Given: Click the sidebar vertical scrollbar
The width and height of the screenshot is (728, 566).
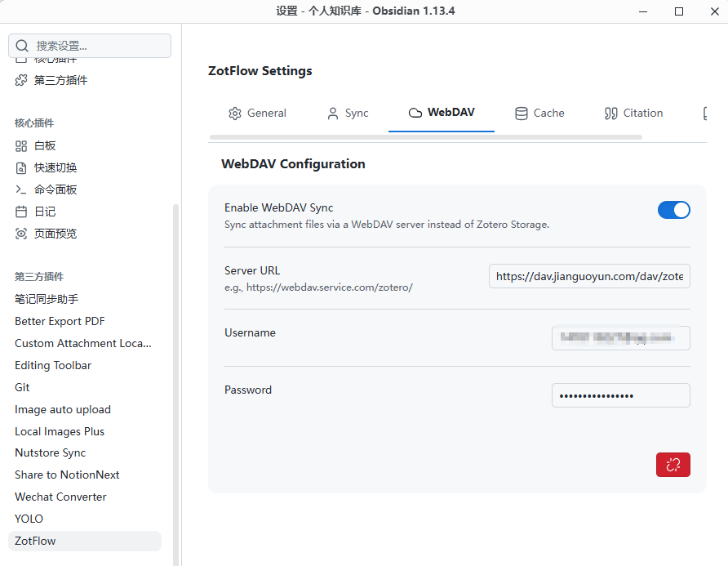Looking at the screenshot, I should 175,385.
